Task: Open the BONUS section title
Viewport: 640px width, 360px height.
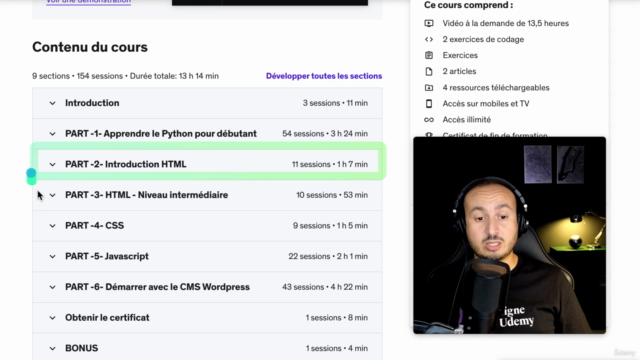Action: pyautogui.click(x=82, y=348)
